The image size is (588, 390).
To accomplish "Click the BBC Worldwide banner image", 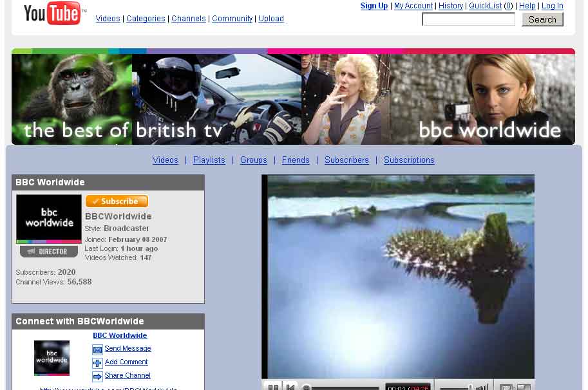I will pyautogui.click(x=293, y=98).
